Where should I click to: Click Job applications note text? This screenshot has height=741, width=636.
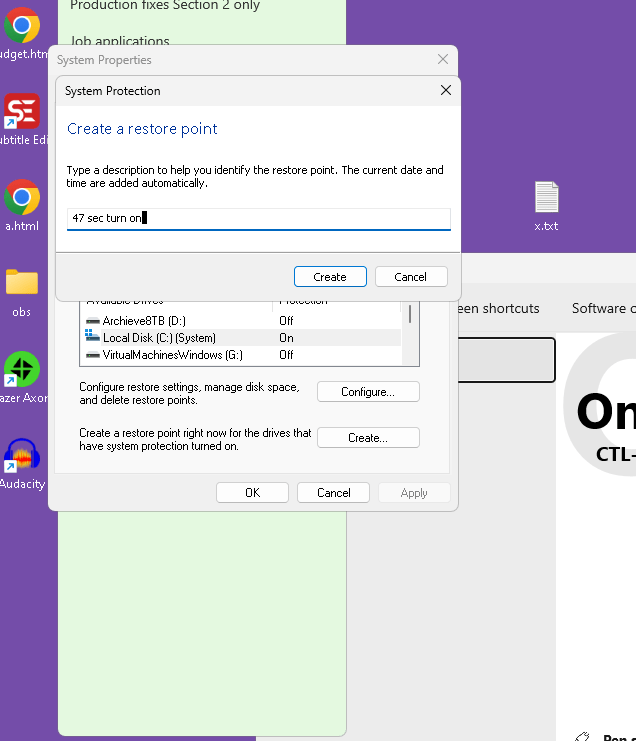click(x=120, y=41)
